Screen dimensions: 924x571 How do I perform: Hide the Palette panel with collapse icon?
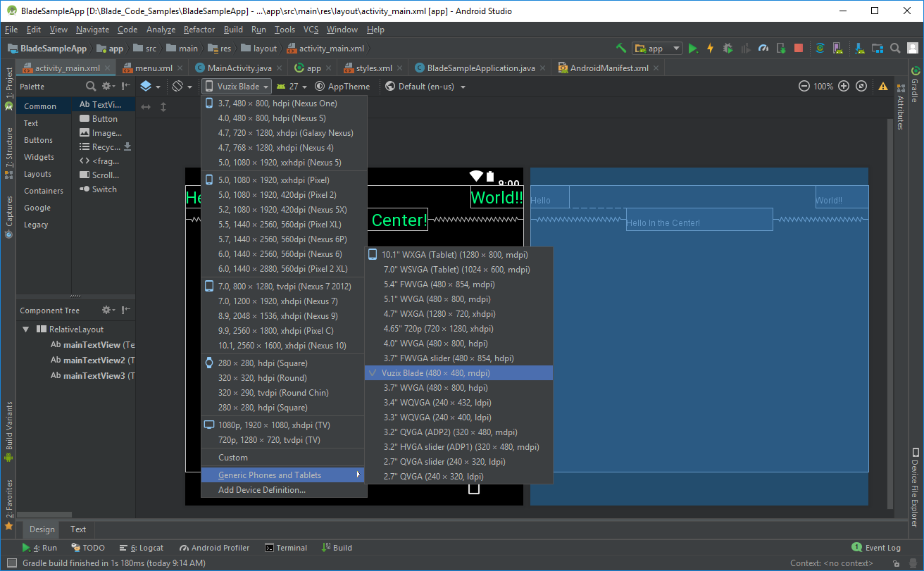[126, 86]
